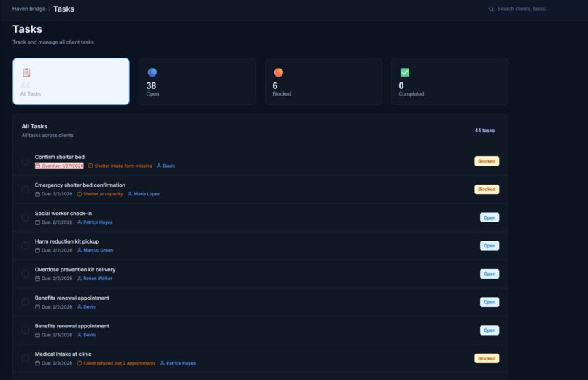
Task: Tick the Harm reduction kit pickup checkbox
Action: pyautogui.click(x=25, y=246)
